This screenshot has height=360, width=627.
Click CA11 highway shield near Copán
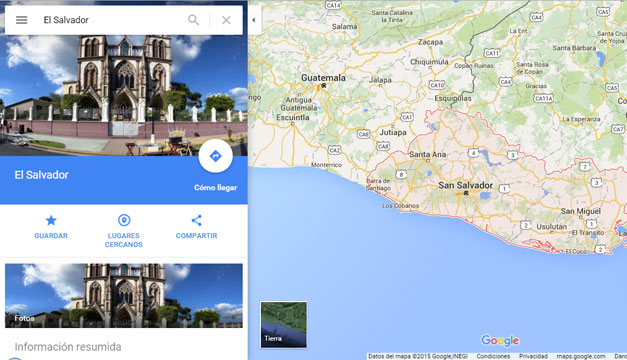[491, 53]
